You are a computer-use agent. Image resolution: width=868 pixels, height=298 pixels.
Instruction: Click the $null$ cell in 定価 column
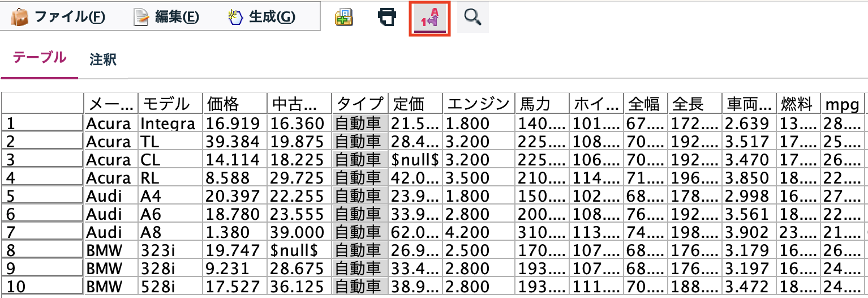[416, 159]
